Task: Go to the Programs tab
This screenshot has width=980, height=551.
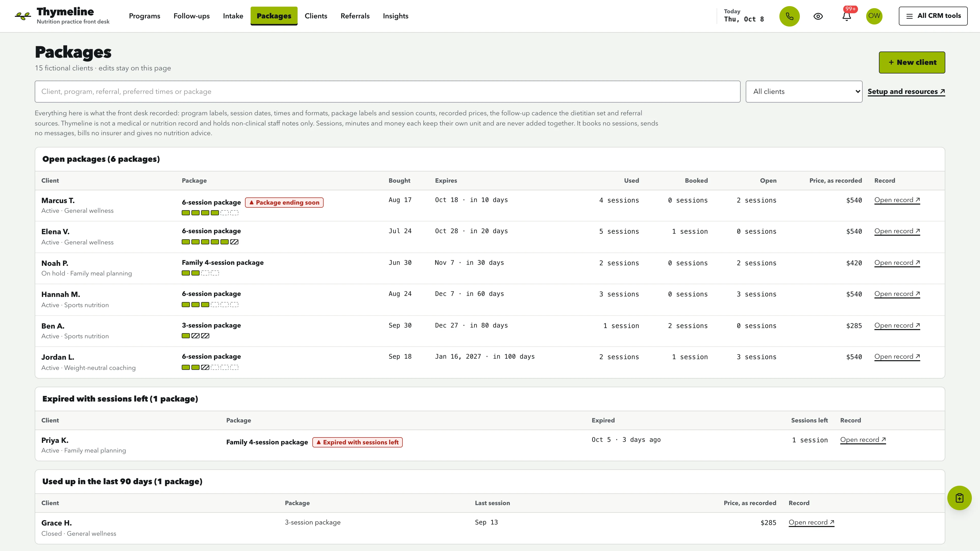Action: tap(144, 16)
